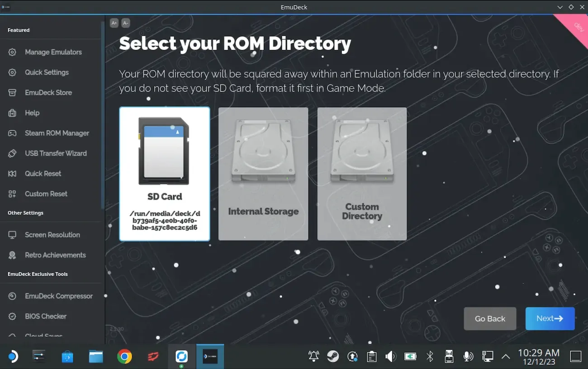Click the Retro Achievements badge icon

12,255
